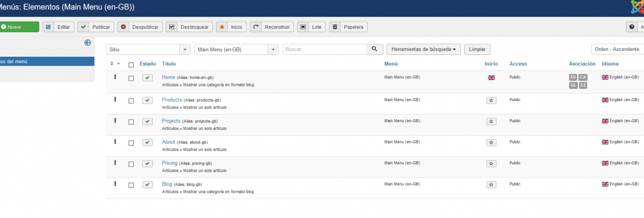
Task: Click the Reconstruir toolbar button
Action: pyautogui.click(x=272, y=27)
